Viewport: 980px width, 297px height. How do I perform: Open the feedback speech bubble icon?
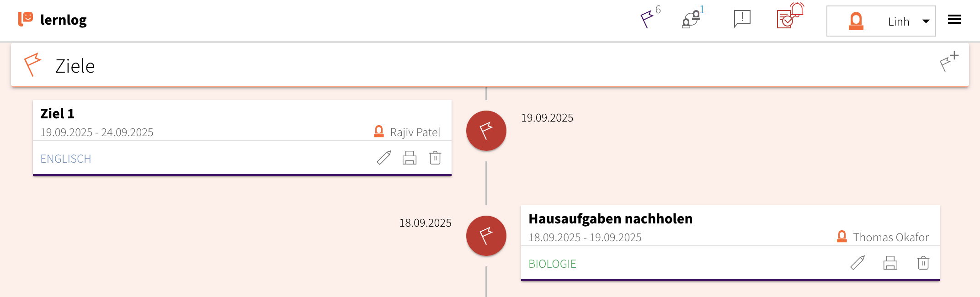[x=742, y=19]
